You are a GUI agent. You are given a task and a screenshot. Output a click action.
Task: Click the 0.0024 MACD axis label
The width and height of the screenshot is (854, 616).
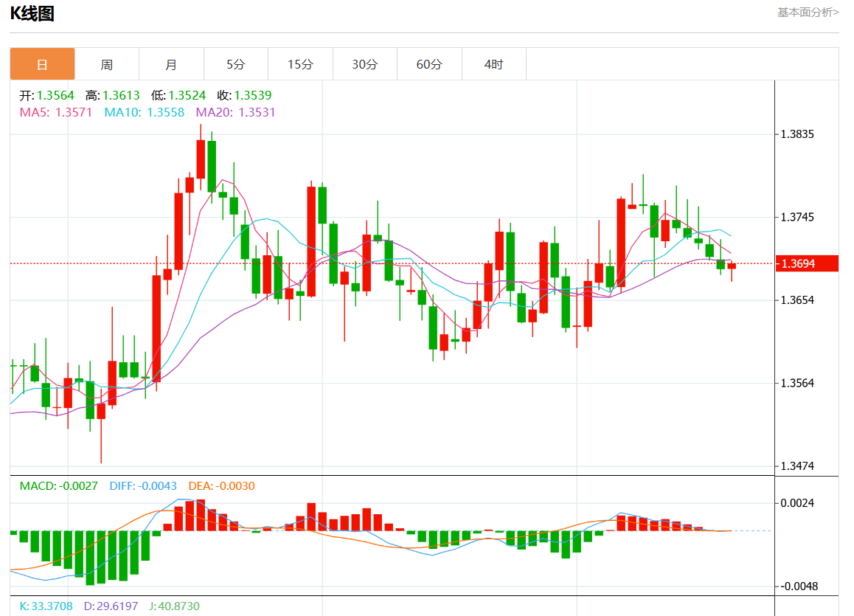point(797,503)
